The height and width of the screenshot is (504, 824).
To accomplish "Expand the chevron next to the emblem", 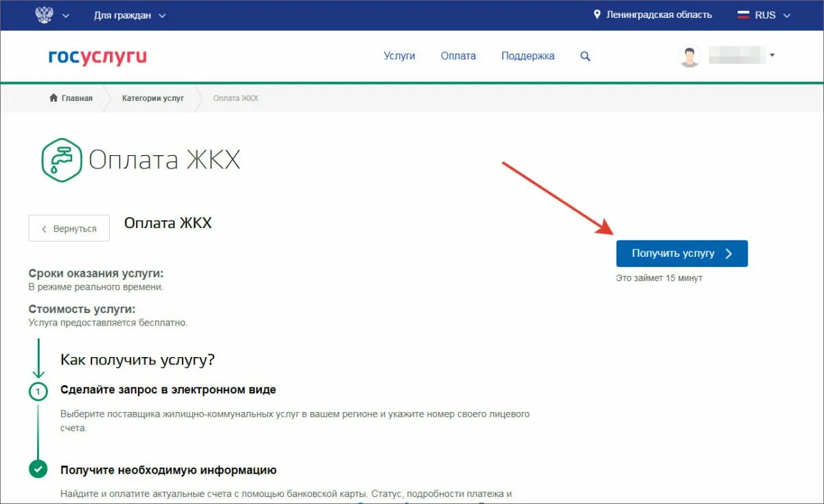I will pyautogui.click(x=66, y=16).
